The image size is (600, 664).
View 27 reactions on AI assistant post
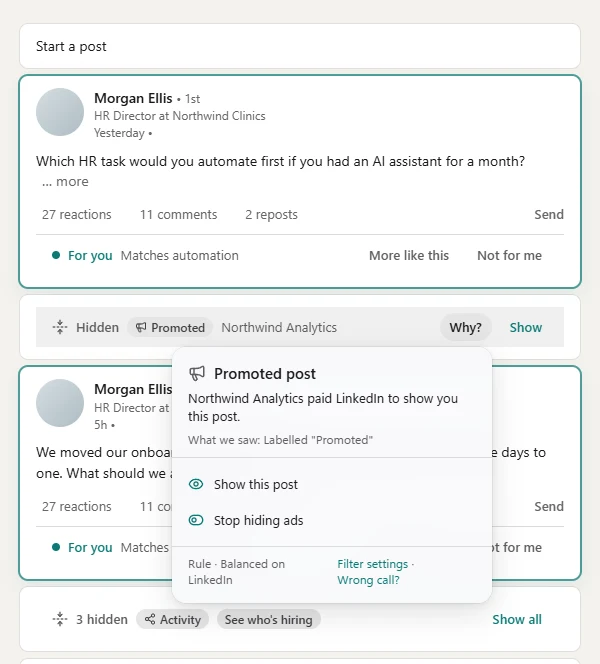point(77,215)
